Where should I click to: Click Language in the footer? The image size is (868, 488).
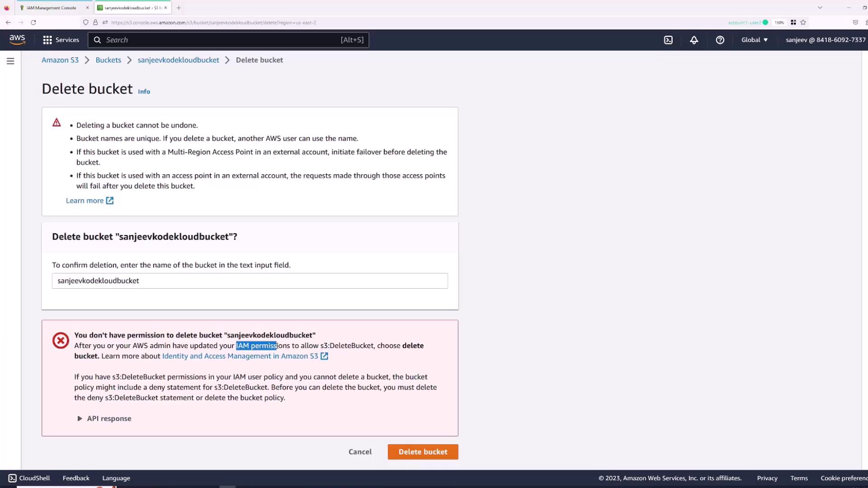click(116, 478)
